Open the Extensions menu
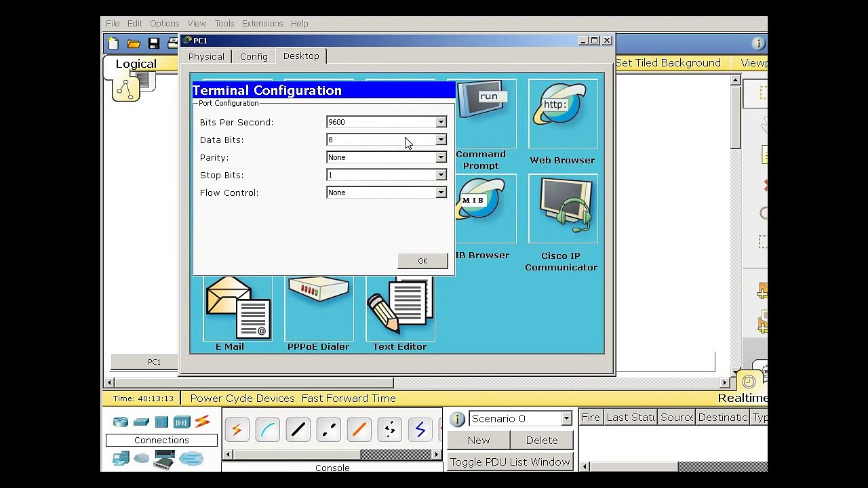This screenshot has height=488, width=868. pos(262,23)
